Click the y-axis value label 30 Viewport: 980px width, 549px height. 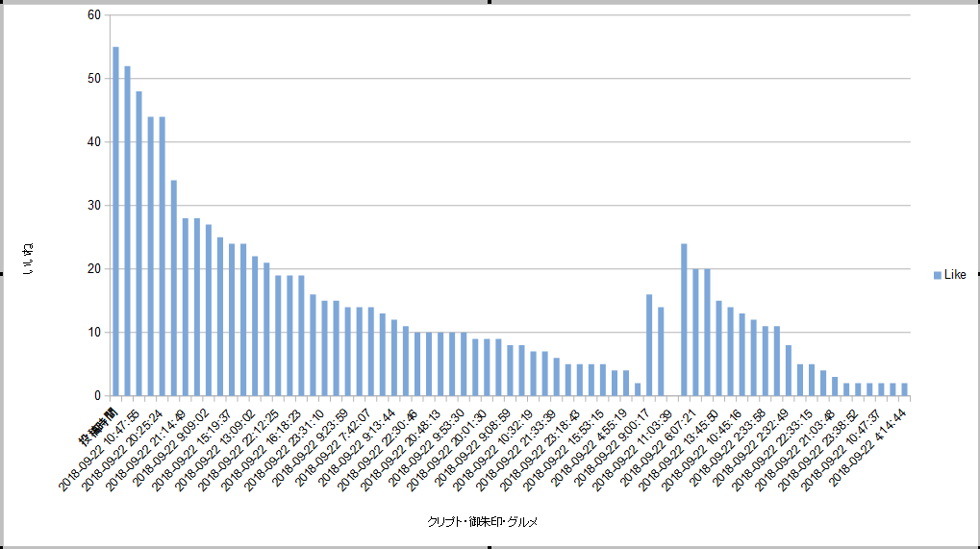93,206
